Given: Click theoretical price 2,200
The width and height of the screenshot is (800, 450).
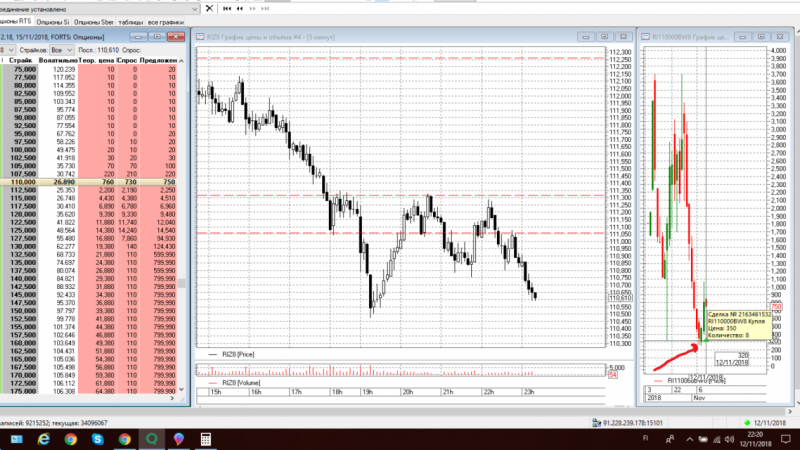Looking at the screenshot, I should [x=106, y=190].
